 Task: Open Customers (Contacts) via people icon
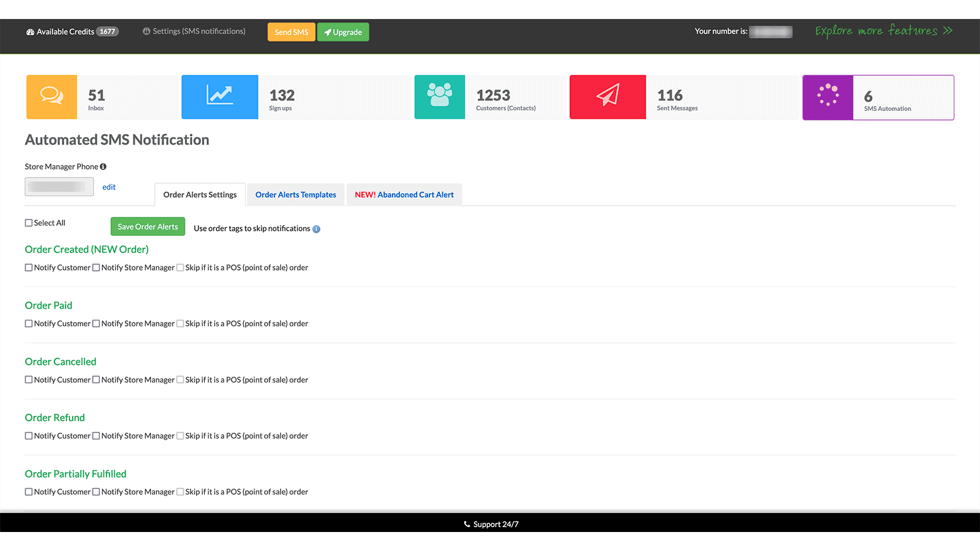439,96
